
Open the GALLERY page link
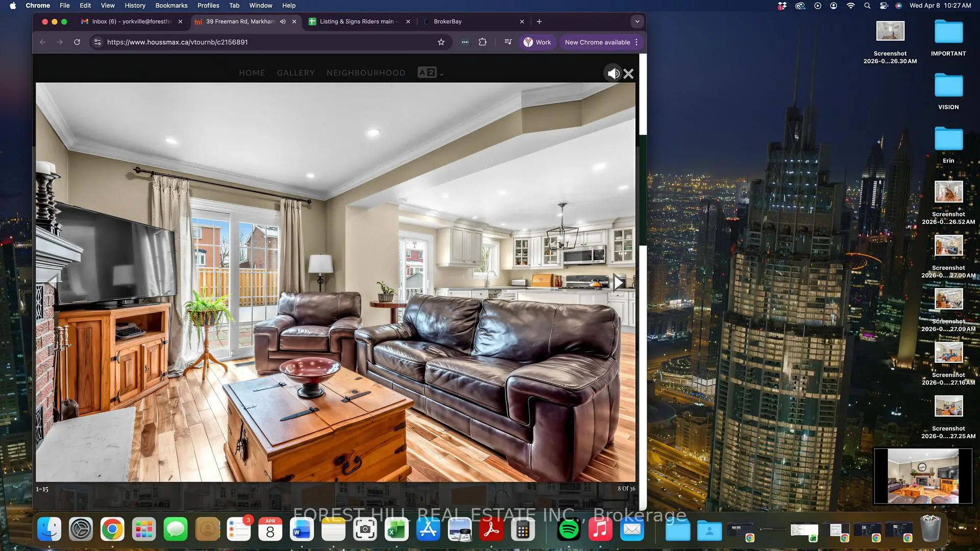click(x=296, y=73)
